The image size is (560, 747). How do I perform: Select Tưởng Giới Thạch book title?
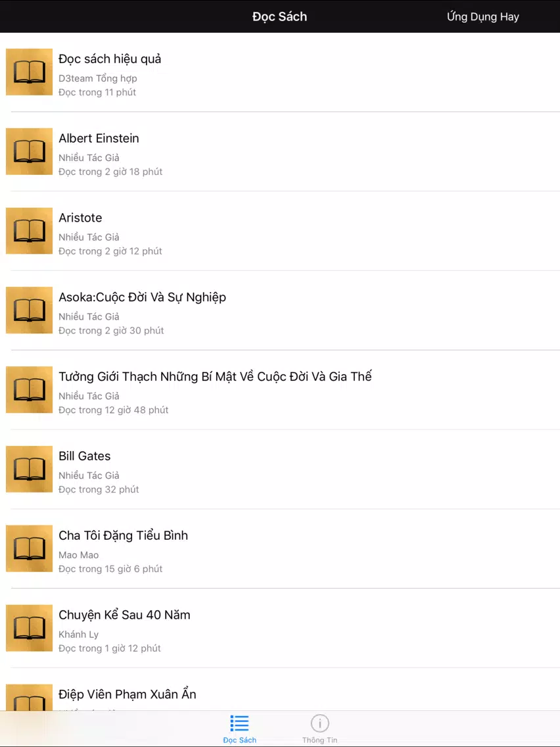tap(215, 376)
